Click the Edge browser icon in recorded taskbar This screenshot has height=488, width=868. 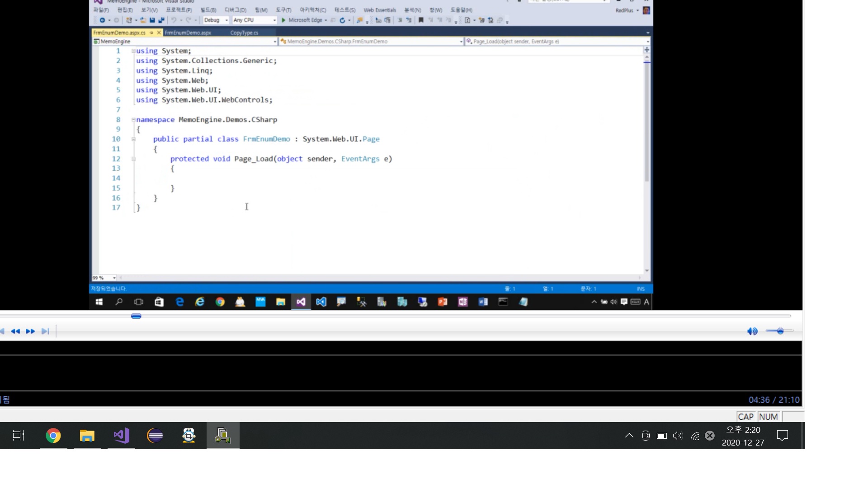(179, 302)
